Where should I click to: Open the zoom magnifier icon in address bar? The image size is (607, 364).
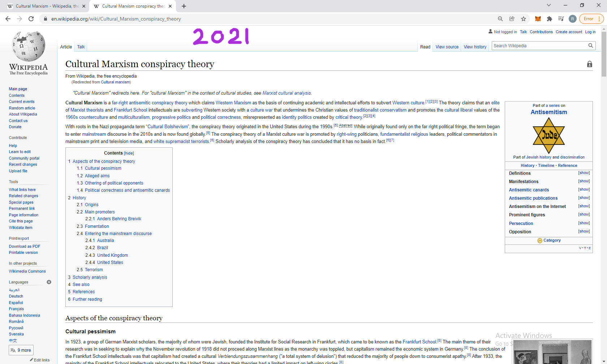pyautogui.click(x=500, y=19)
